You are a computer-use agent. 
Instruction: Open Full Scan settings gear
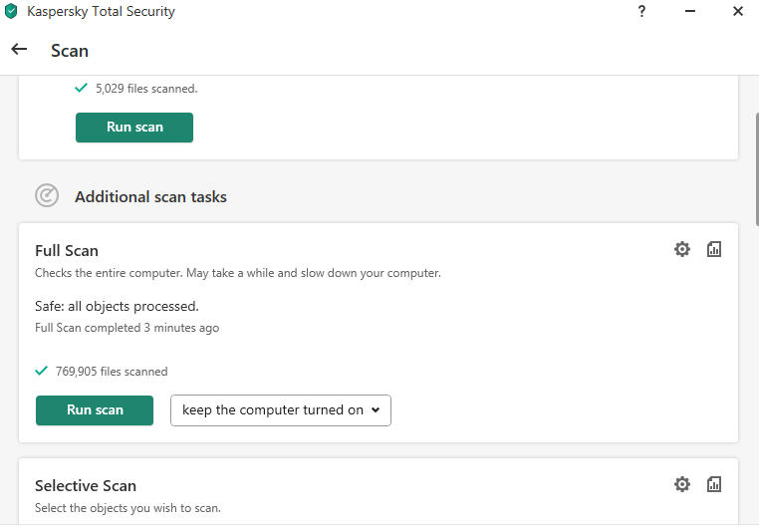[x=682, y=249]
